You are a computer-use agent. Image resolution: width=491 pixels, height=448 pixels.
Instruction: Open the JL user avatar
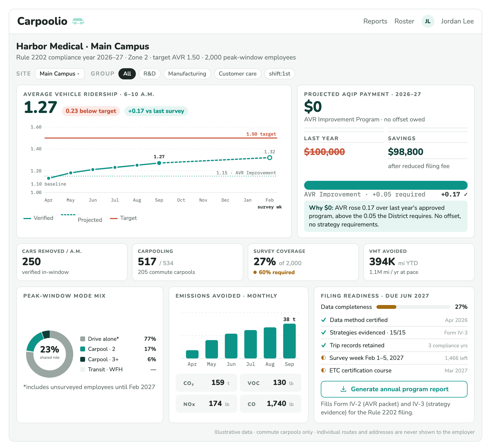[428, 21]
